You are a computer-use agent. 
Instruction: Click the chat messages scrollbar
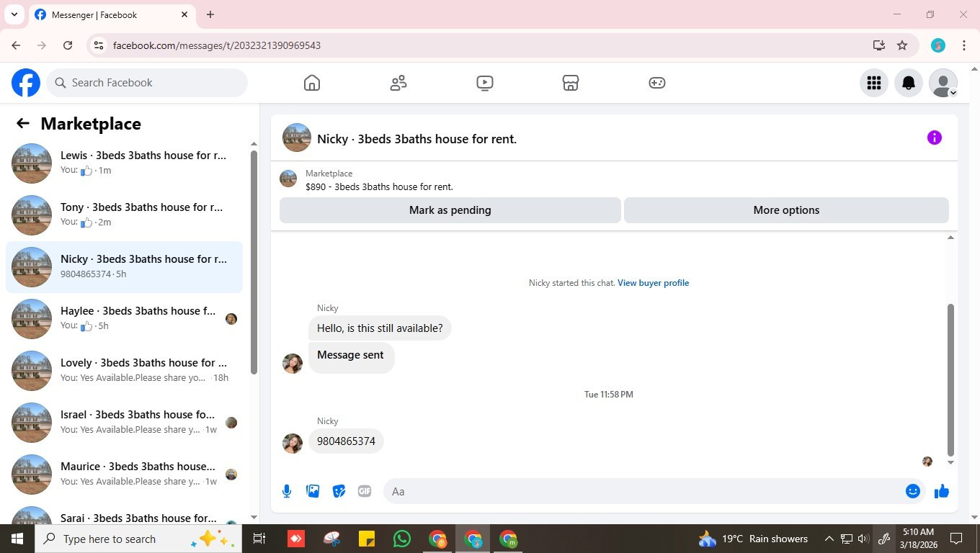point(950,379)
